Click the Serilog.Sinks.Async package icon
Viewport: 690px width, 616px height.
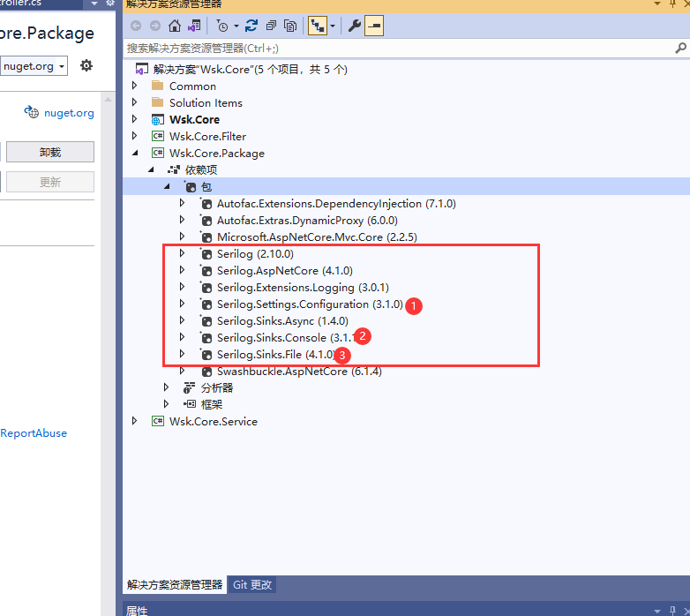coord(206,321)
